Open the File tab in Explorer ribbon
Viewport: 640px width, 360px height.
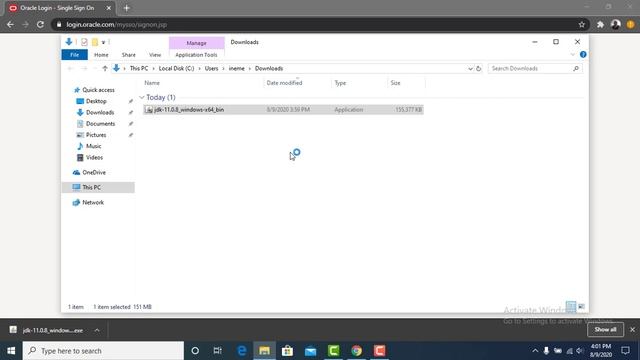(x=74, y=55)
